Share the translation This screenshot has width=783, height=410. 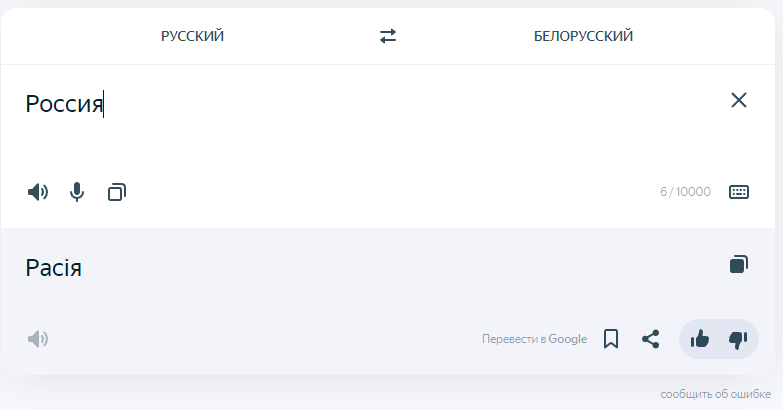[x=650, y=339]
